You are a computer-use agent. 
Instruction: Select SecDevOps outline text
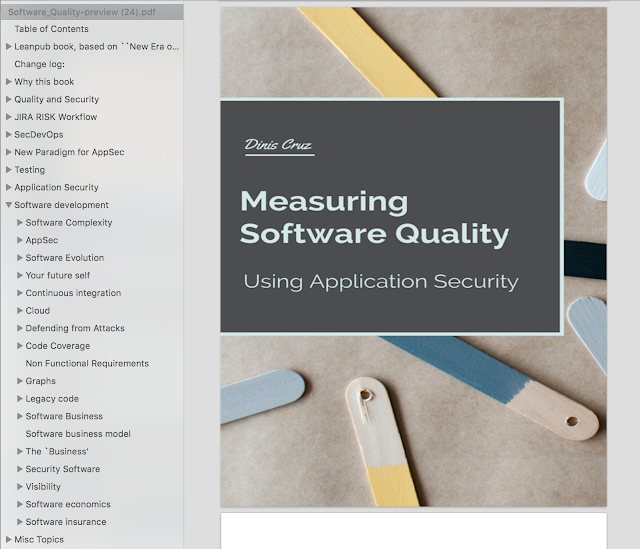(39, 134)
